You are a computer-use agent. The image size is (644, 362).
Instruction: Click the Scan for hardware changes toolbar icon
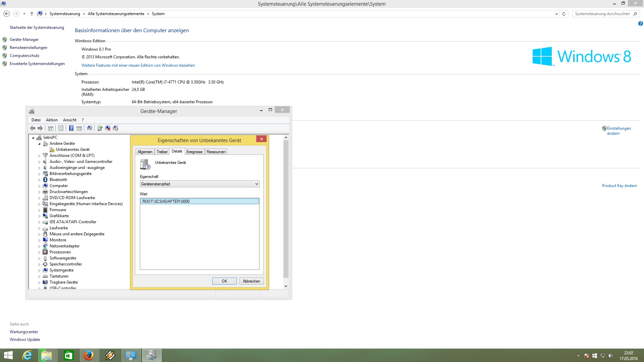pos(89,128)
